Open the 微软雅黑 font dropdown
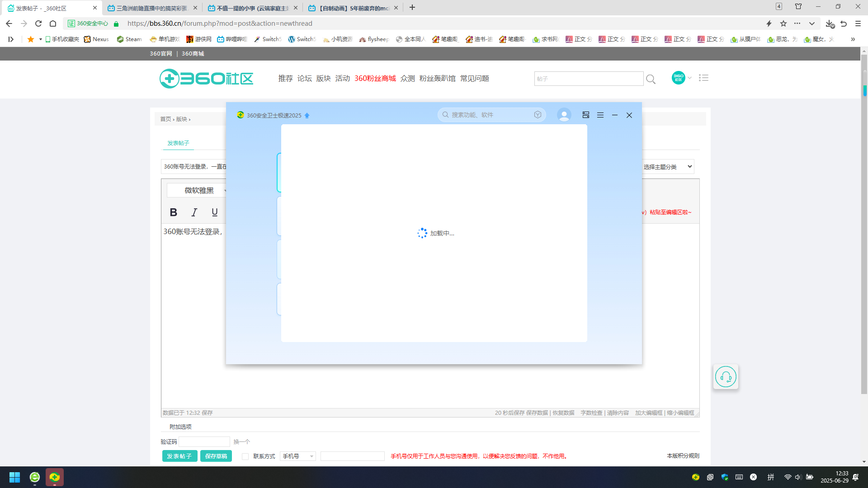The image size is (868, 488). coord(199,190)
